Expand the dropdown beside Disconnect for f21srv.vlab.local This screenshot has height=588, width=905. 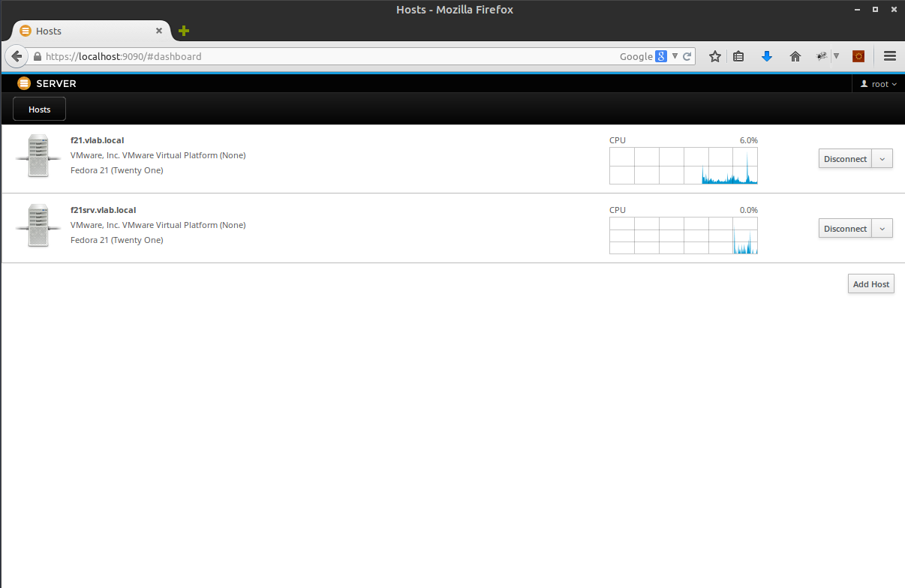click(x=882, y=229)
